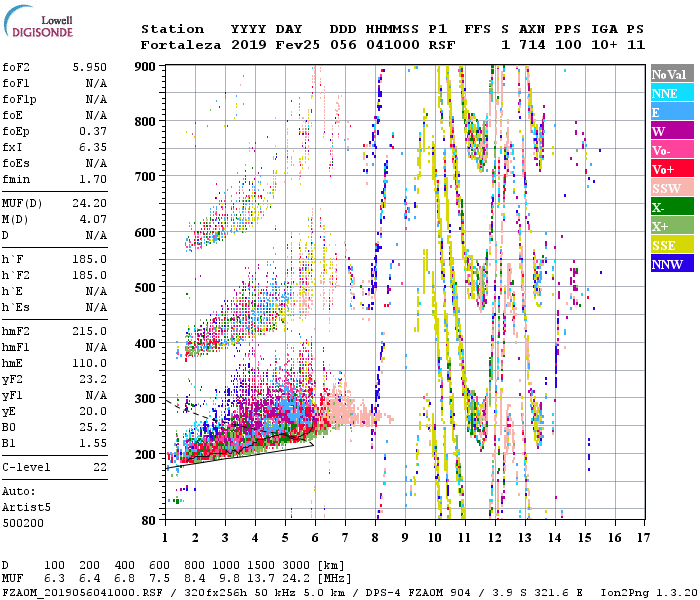Click the PS value 11
The image size is (700, 600).
636,45
